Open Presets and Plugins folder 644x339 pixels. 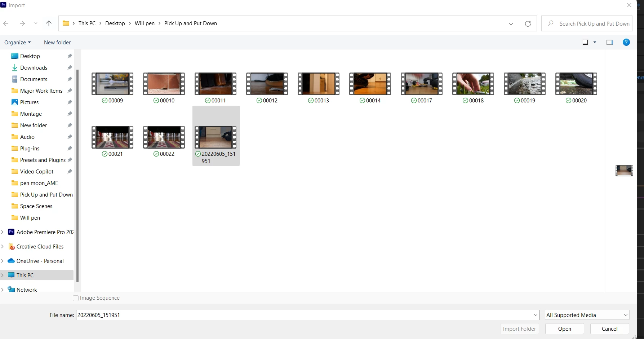[x=43, y=160]
